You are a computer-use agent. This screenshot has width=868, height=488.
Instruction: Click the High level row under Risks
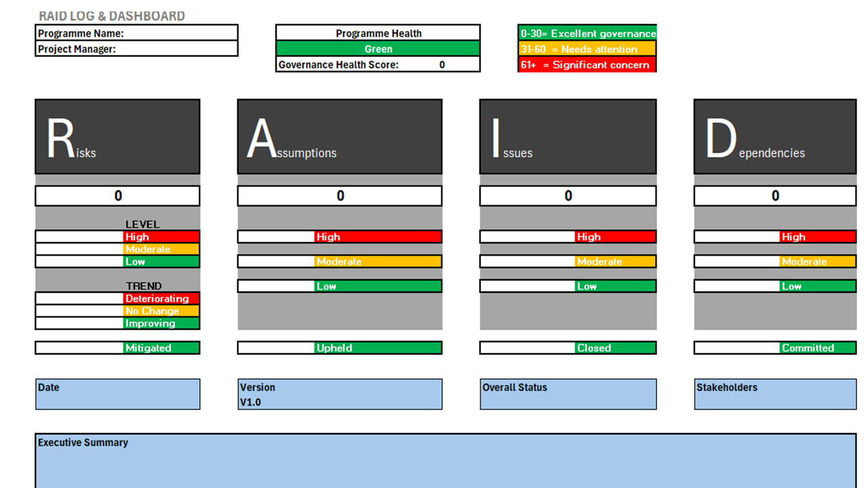117,237
